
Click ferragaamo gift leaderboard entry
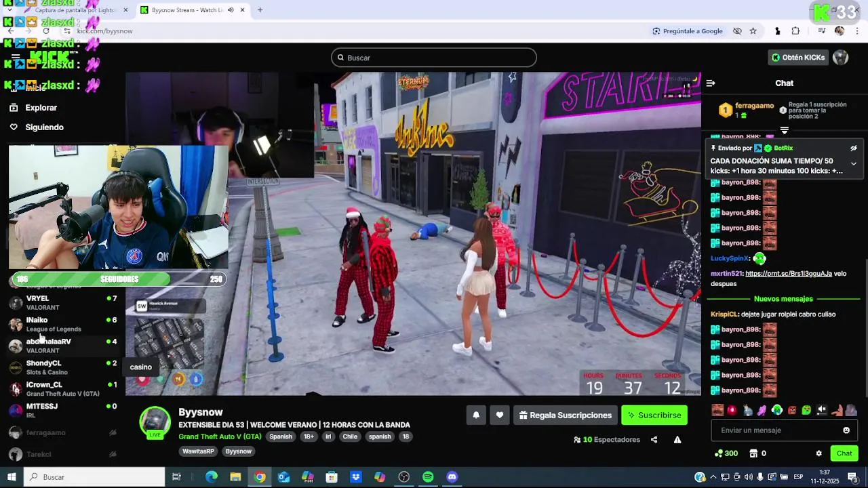click(x=747, y=110)
